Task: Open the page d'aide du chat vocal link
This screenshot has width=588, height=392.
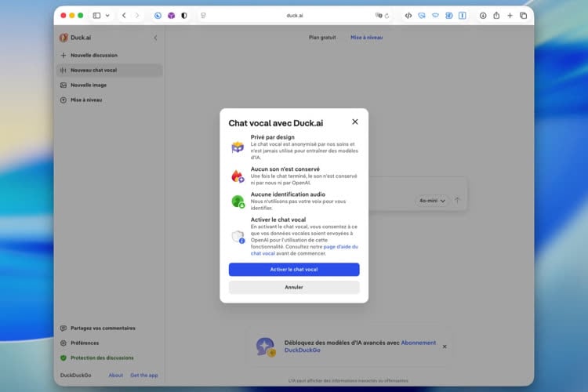Action: pos(340,246)
